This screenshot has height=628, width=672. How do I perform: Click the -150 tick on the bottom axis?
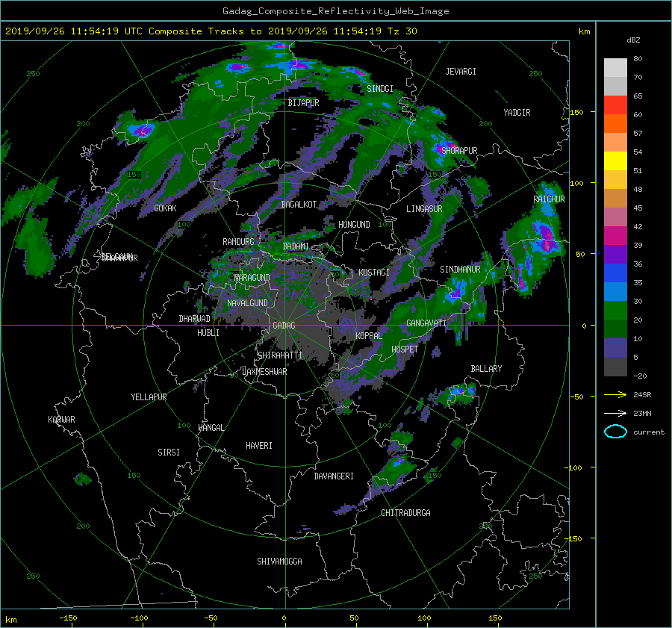tap(68, 618)
